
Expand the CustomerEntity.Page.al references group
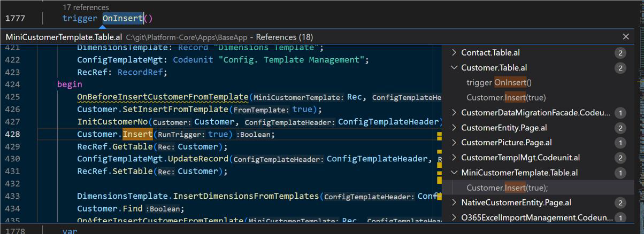454,128
